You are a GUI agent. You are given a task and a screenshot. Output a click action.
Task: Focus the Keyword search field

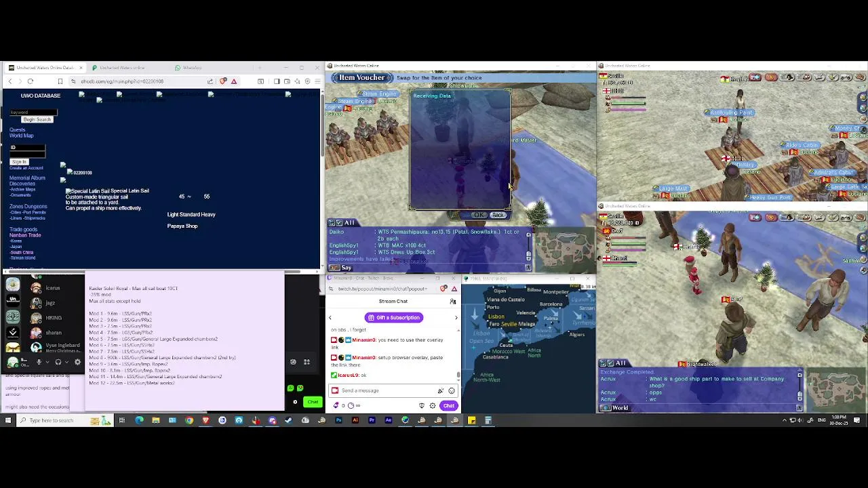tap(33, 112)
